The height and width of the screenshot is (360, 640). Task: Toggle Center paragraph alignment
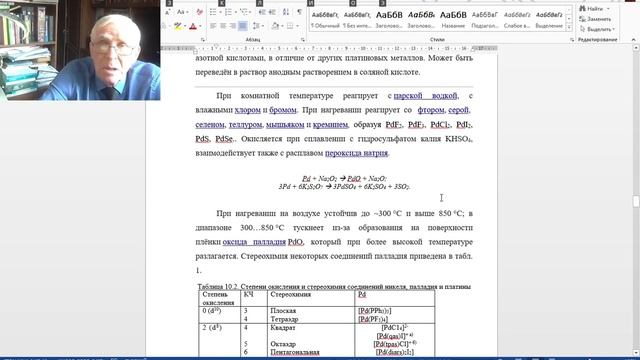[223, 26]
